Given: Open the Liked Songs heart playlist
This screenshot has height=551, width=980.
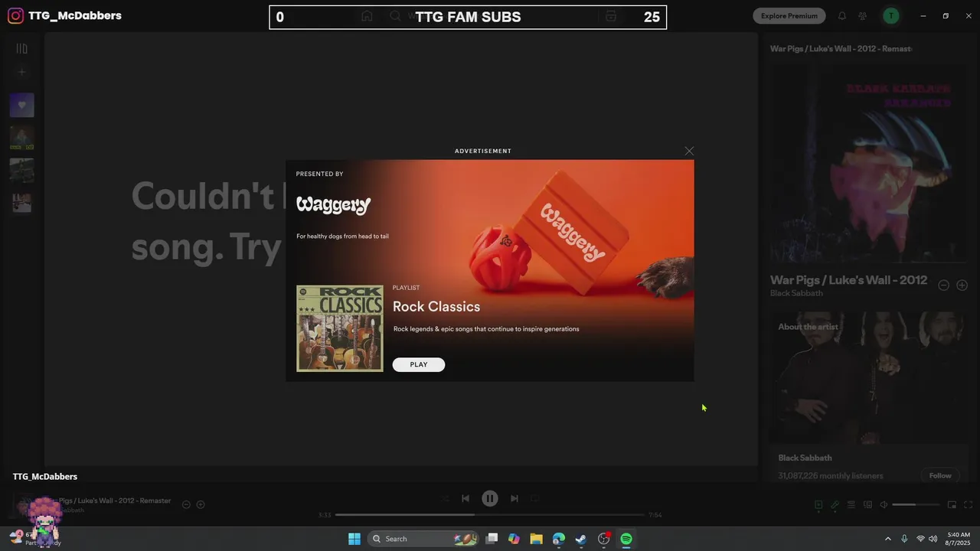Looking at the screenshot, I should [x=22, y=105].
